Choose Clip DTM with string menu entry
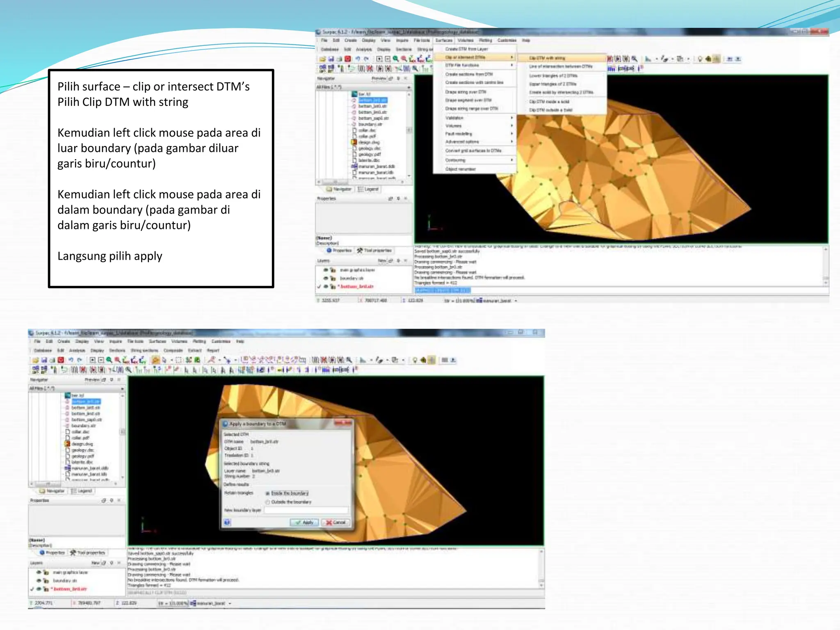 547,58
